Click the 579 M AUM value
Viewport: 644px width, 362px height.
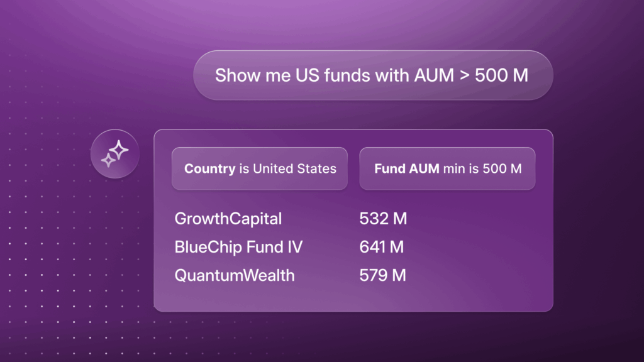tap(382, 275)
